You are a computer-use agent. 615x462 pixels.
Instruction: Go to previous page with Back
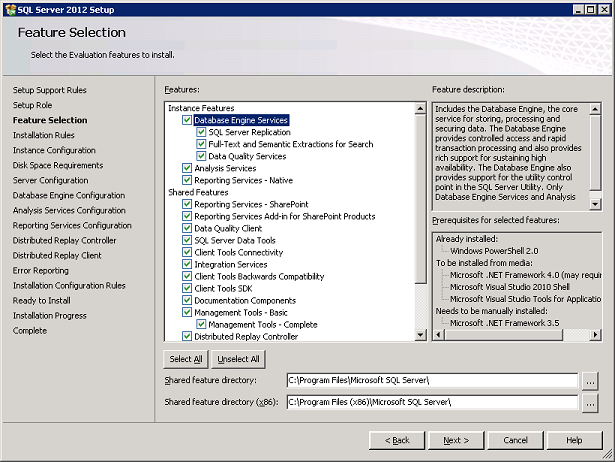(397, 440)
